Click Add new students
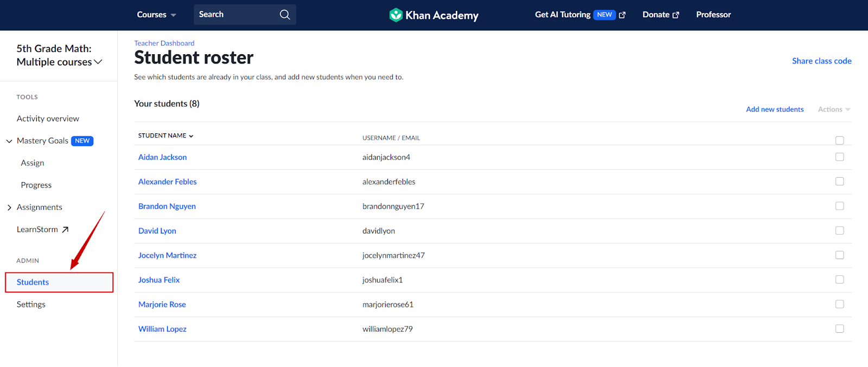Screen dimensions: 868x367 775,109
